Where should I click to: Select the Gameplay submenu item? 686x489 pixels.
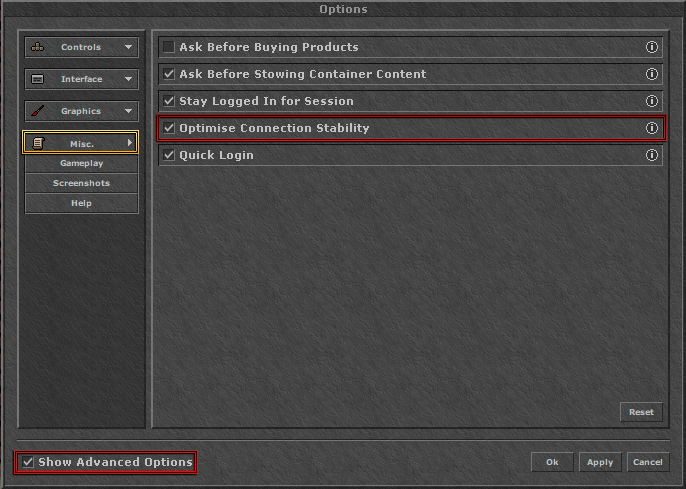point(82,163)
